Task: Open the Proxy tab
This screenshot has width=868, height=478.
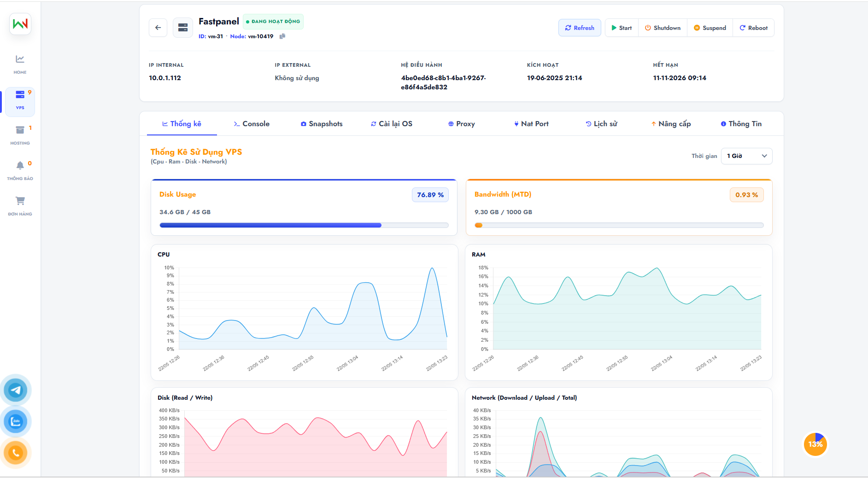Action: (x=461, y=124)
